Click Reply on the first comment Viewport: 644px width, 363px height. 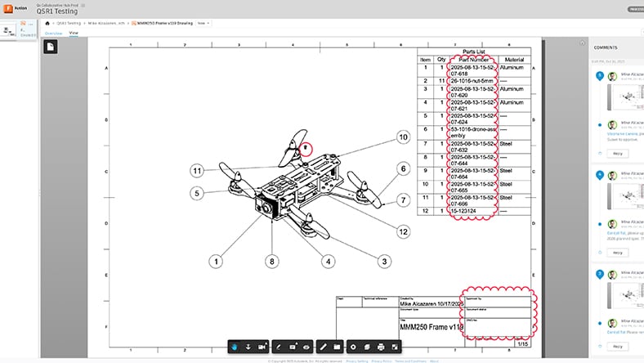click(617, 153)
